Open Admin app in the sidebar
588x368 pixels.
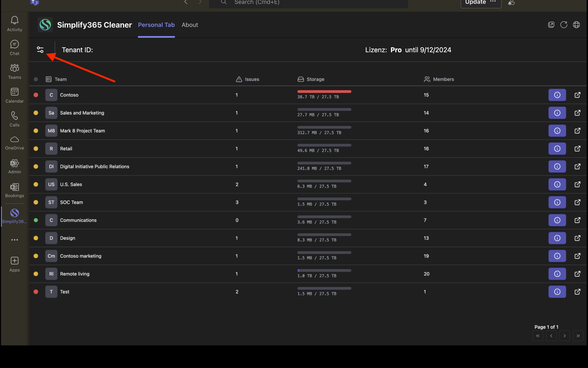point(15,167)
